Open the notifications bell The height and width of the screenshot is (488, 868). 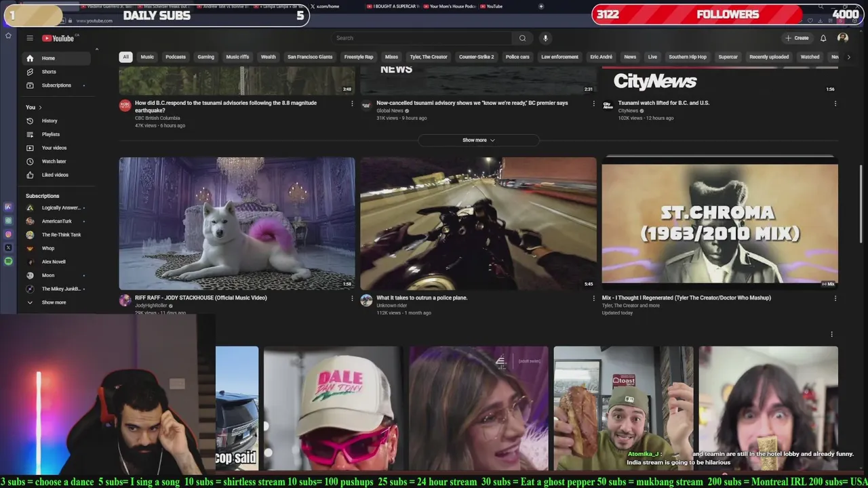(823, 38)
